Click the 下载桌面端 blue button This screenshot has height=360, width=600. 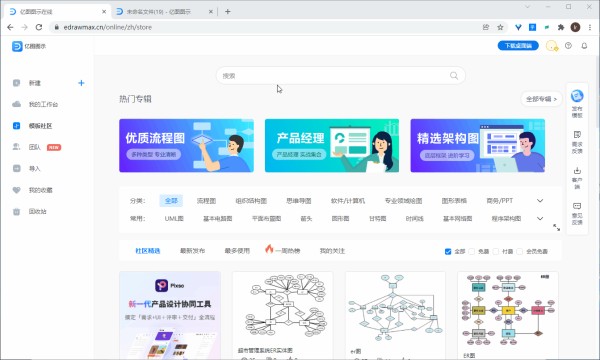coord(518,46)
